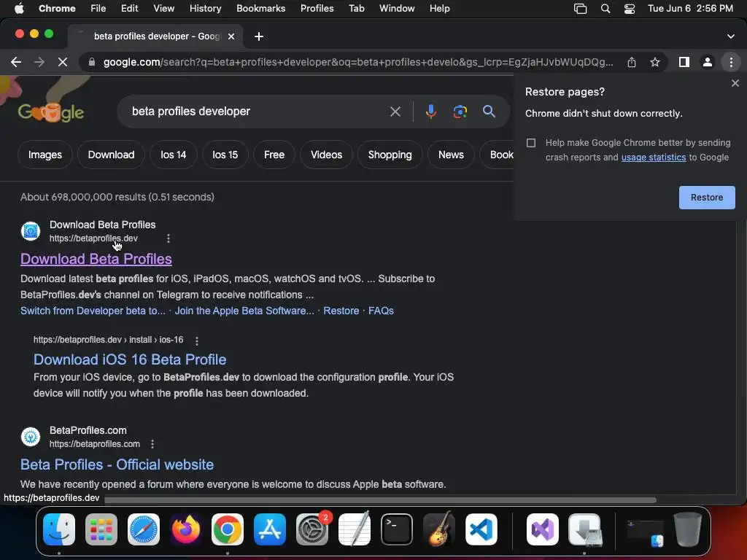
Task: View site info via the lock icon
Action: click(91, 62)
